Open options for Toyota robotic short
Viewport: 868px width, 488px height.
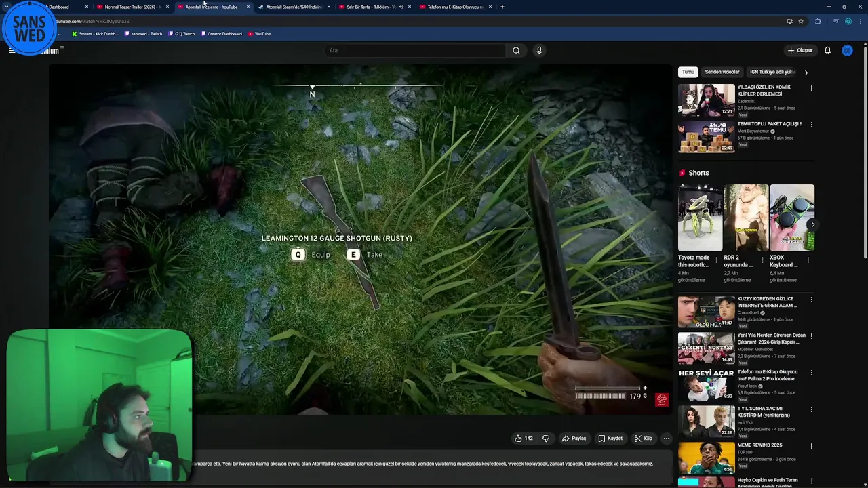[716, 260]
